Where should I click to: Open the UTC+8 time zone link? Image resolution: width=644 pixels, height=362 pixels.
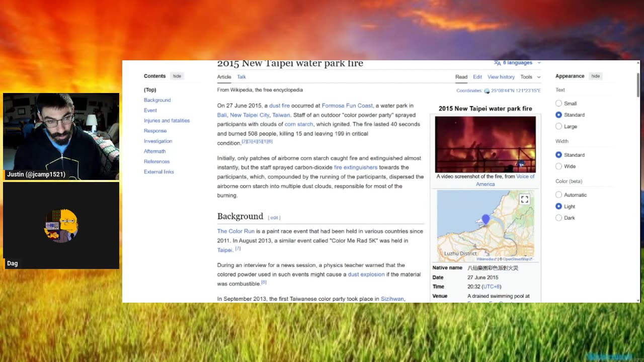point(491,287)
